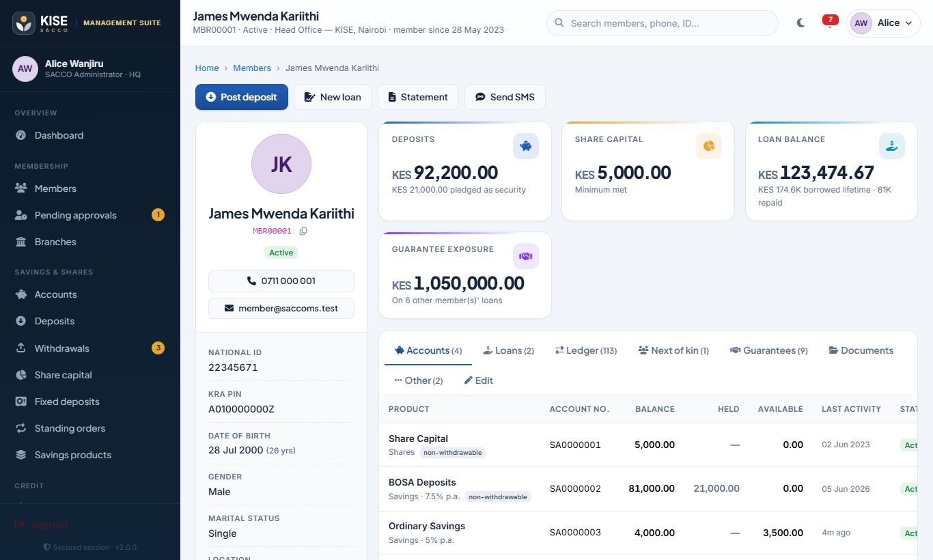Click phone number 0711 000 001 button
Image resolution: width=933 pixels, height=560 pixels.
click(x=281, y=281)
